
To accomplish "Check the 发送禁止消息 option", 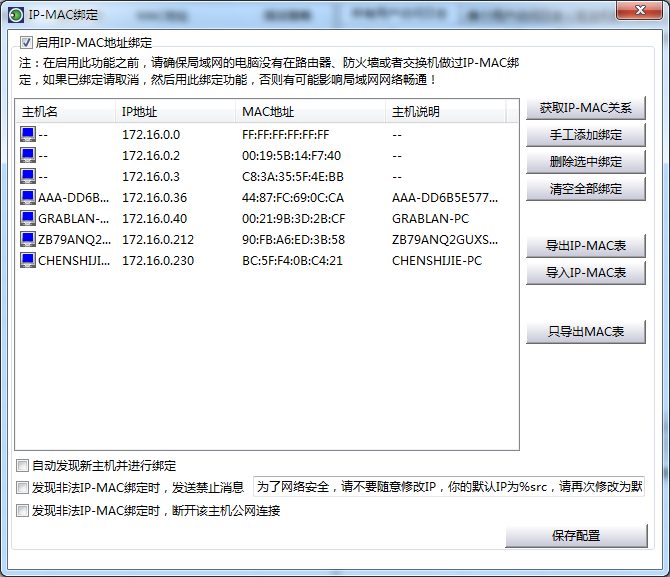I will pos(23,488).
